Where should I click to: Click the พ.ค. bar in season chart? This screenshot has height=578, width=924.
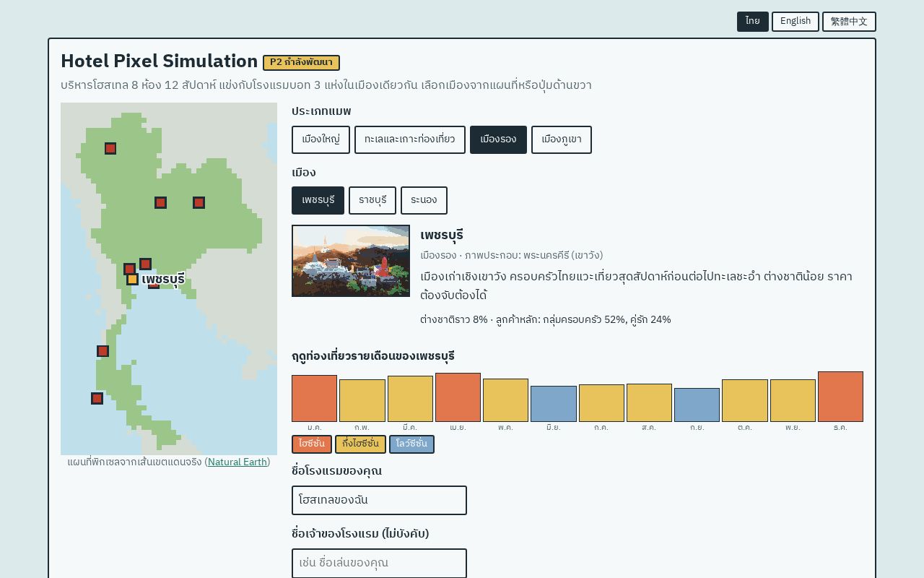[x=505, y=400]
